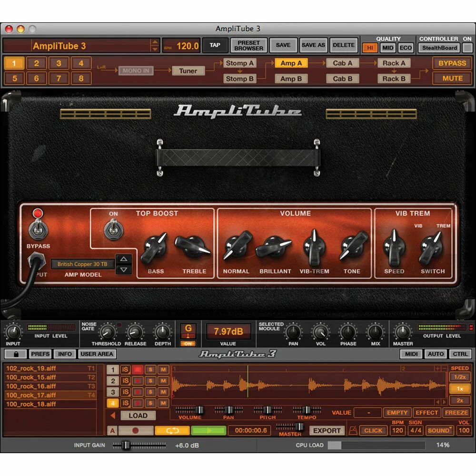Image resolution: width=476 pixels, height=476 pixels.
Task: Adjust the vibrato SPEED knob
Action: point(394,248)
